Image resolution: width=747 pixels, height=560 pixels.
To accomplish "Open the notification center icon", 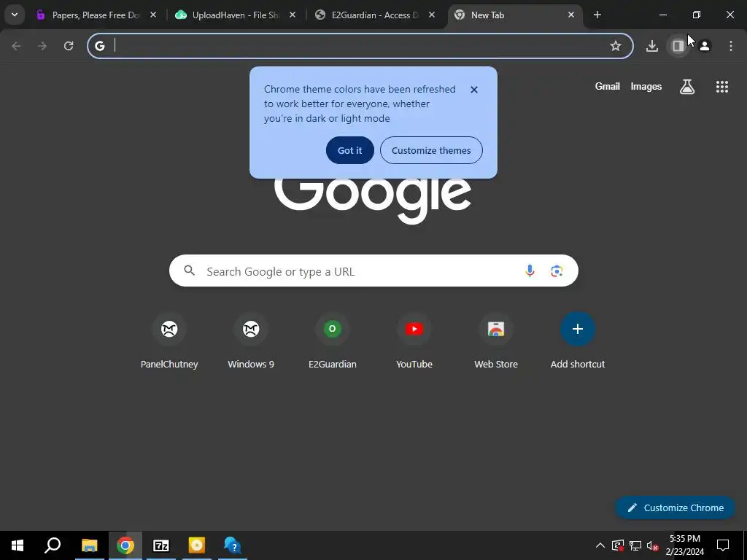I will (x=723, y=545).
